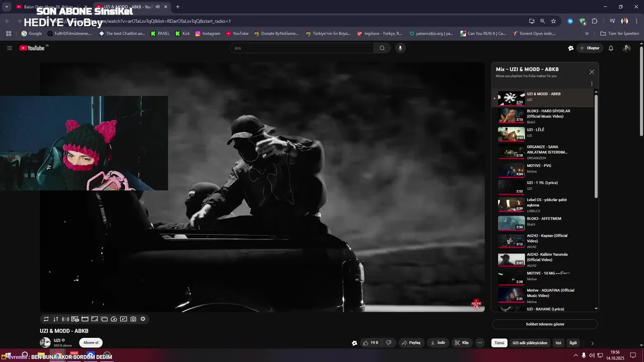644x362 pixels.
Task: Show hidden system tray icons chevron
Action: click(576, 355)
